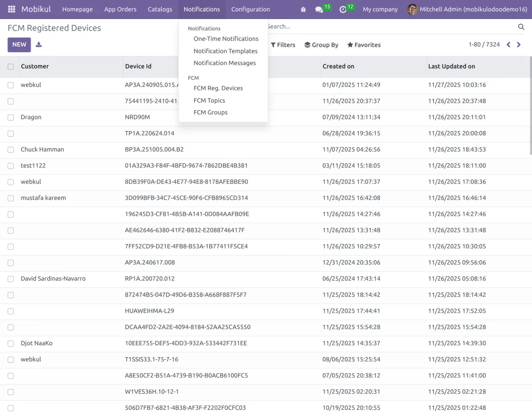
Task: Click the vertical scrollbar of the list
Action: [x=531, y=106]
